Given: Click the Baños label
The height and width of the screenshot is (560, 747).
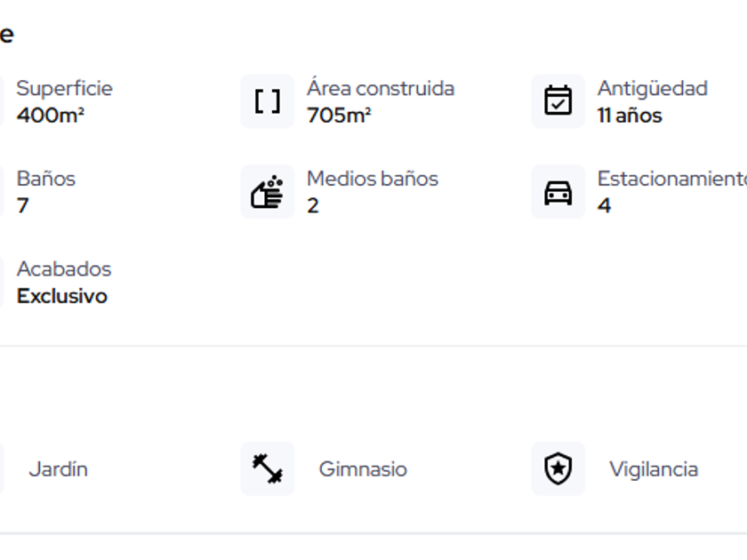Looking at the screenshot, I should pyautogui.click(x=45, y=179).
